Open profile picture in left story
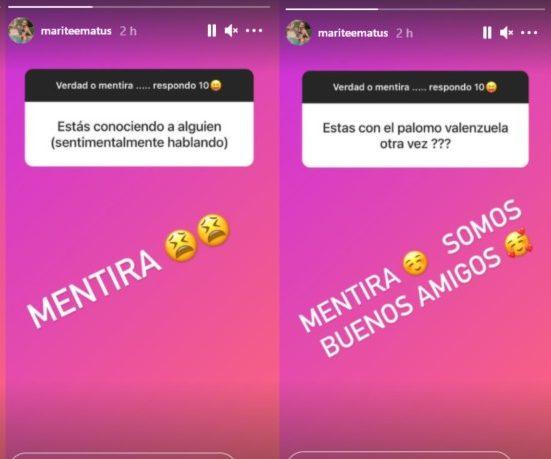The image size is (551, 459). [21, 31]
